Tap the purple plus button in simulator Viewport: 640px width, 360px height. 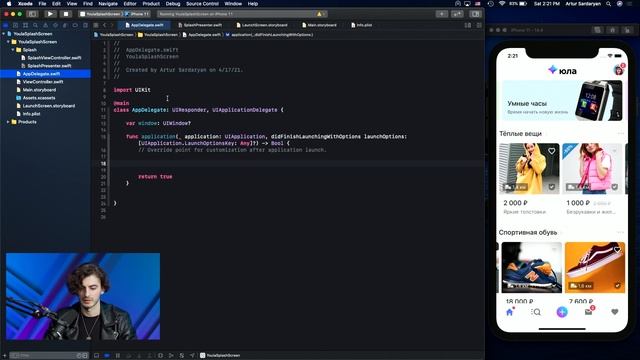click(562, 312)
